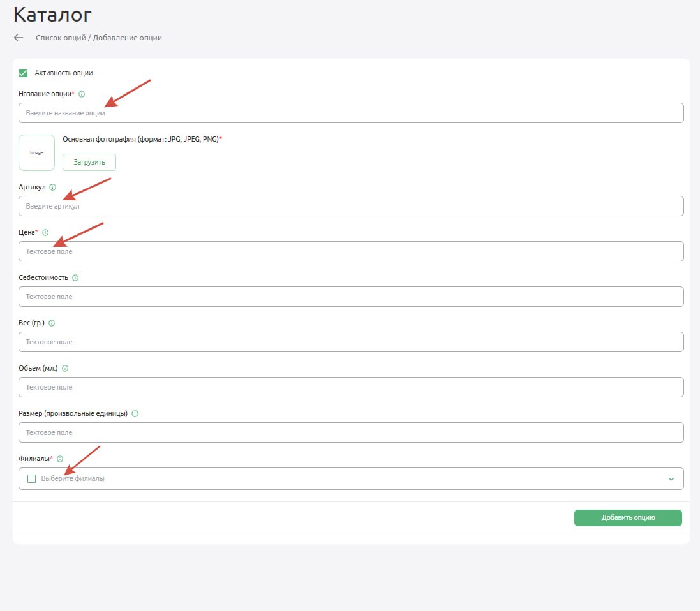Click the Цена text input field

(351, 251)
